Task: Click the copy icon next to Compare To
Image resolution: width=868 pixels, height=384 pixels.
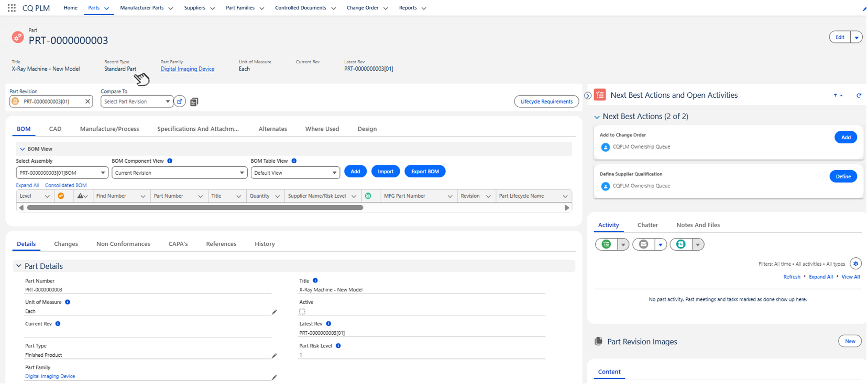Action: (x=194, y=102)
